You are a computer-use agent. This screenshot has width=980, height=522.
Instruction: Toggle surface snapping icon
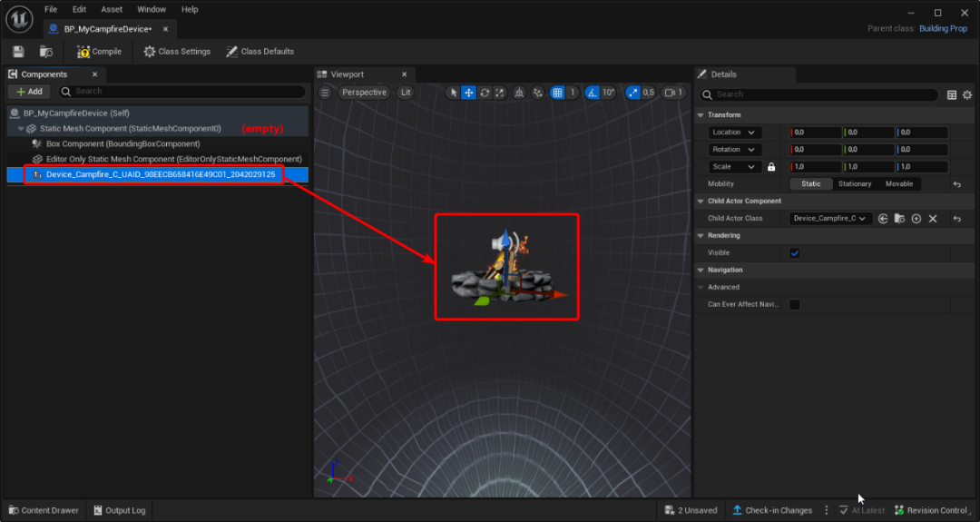coord(537,93)
